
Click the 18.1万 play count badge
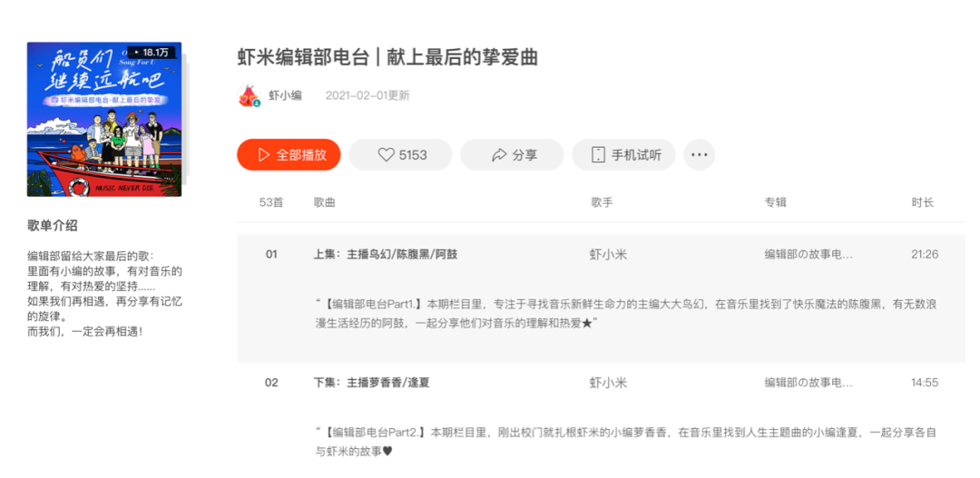coord(151,53)
